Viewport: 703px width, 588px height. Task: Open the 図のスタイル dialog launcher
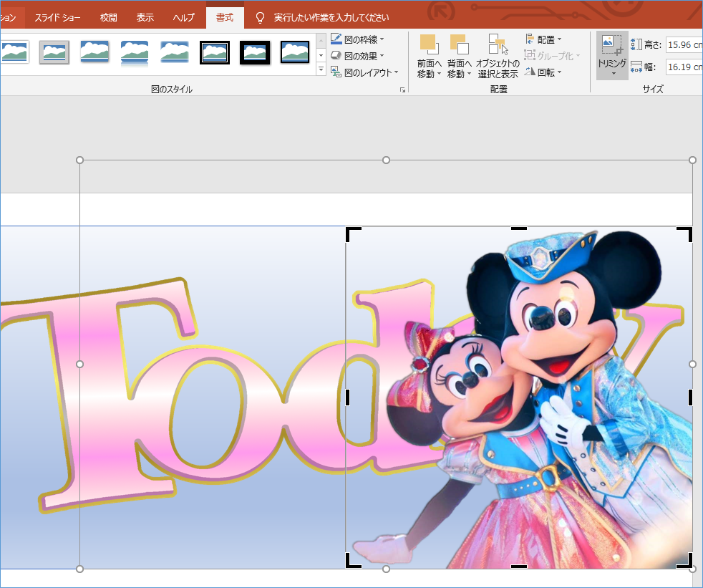[x=402, y=90]
